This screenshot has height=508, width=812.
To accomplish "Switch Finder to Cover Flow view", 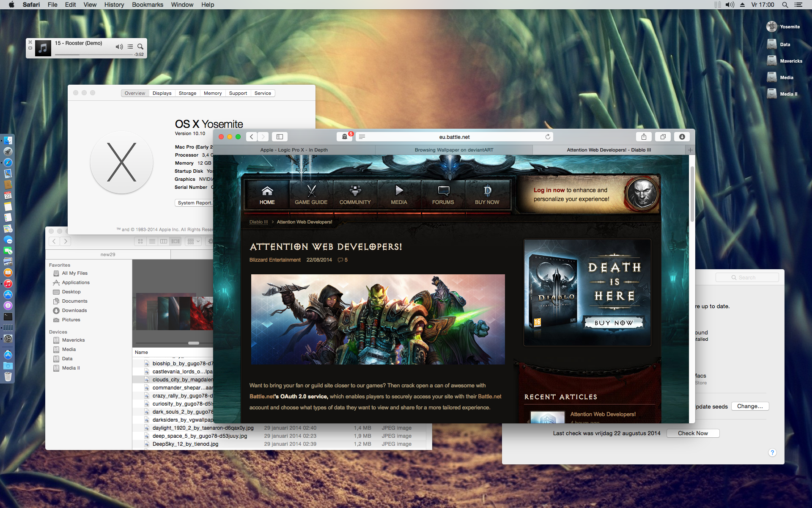I will coord(176,241).
